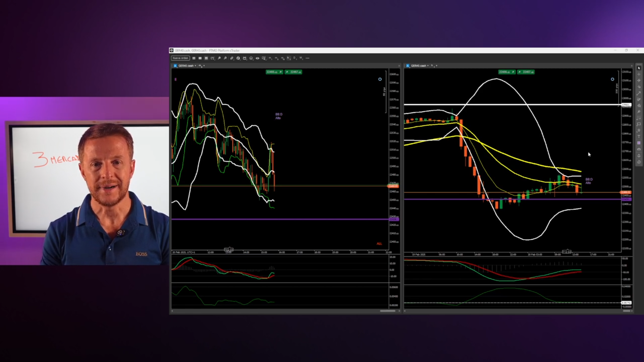Viewport: 644px width, 362px height.
Task: Click right chart horizontal scrollbar thumb
Action: (x=626, y=311)
